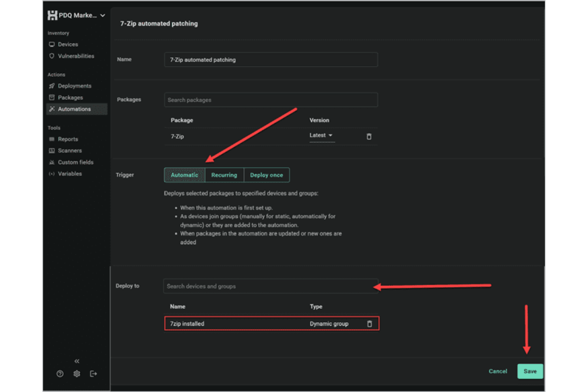
Task: Click the Package column header
Action: pos(182,120)
